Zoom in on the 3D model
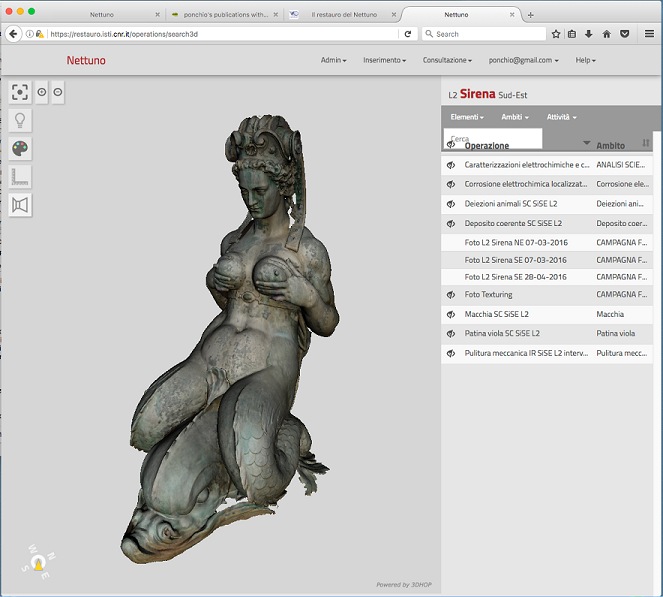 point(42,92)
